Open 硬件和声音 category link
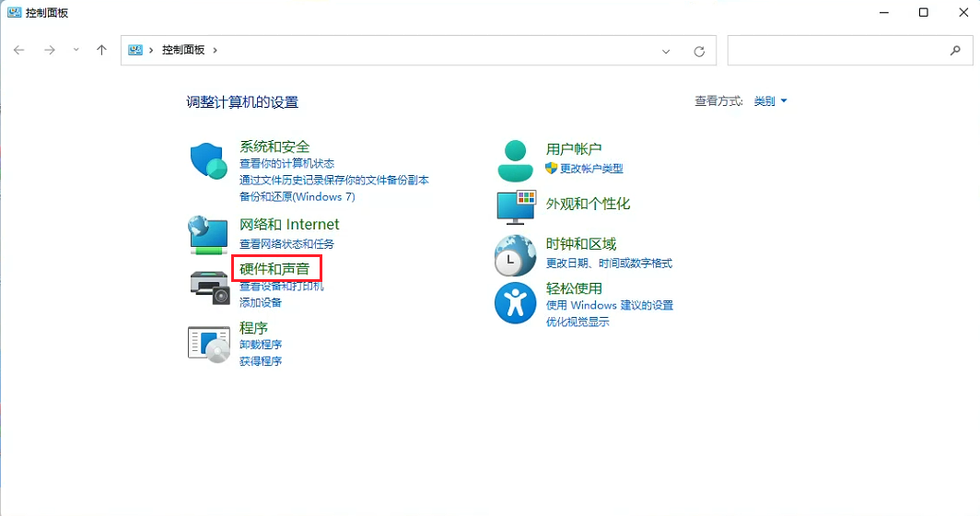The width and height of the screenshot is (980, 516). (x=274, y=269)
